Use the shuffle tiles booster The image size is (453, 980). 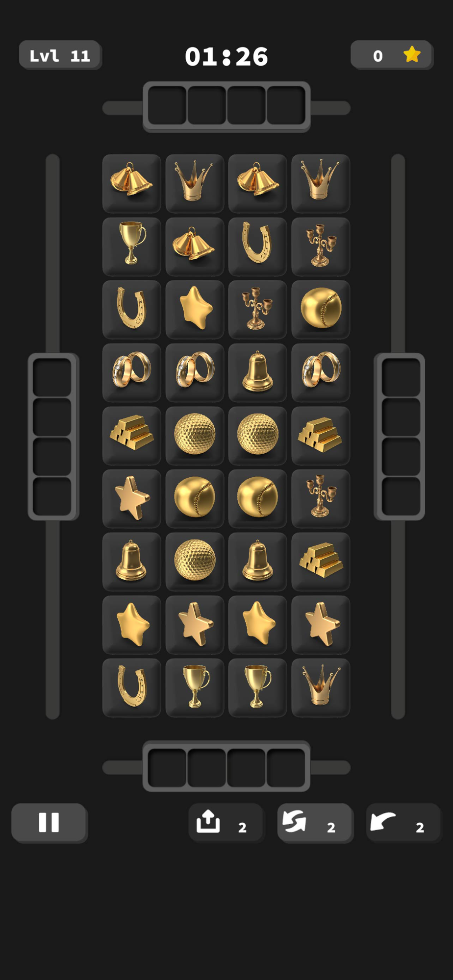click(x=315, y=823)
